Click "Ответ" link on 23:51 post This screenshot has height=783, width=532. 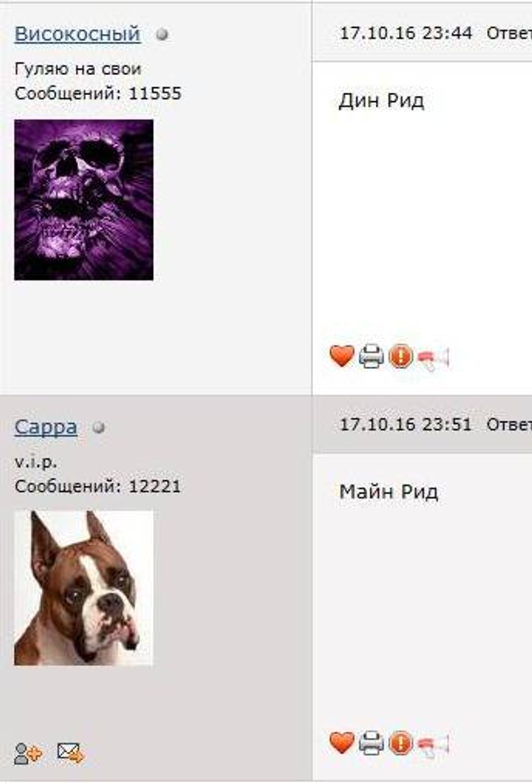[509, 424]
